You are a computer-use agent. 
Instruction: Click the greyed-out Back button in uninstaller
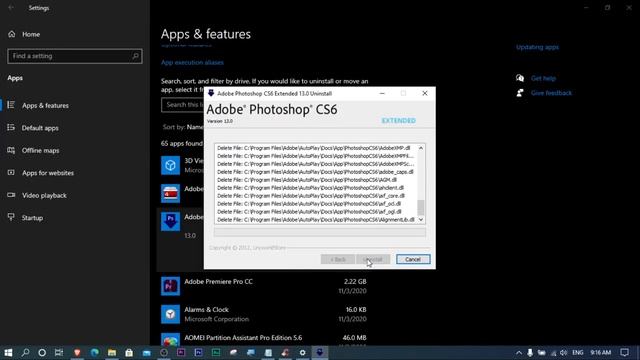338,259
